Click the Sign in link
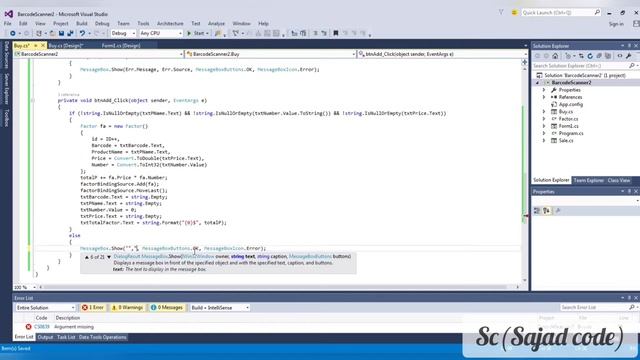Image resolution: width=640 pixels, height=360 pixels. [x=616, y=24]
